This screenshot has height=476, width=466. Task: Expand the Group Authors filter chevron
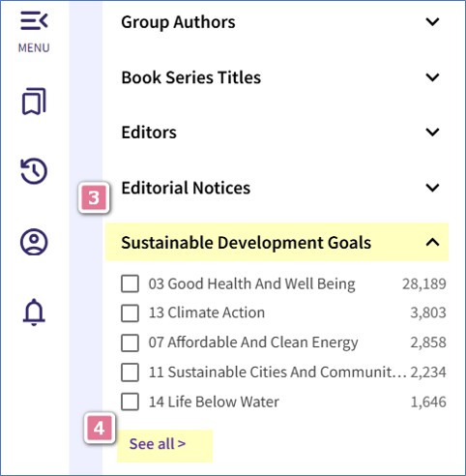point(432,22)
